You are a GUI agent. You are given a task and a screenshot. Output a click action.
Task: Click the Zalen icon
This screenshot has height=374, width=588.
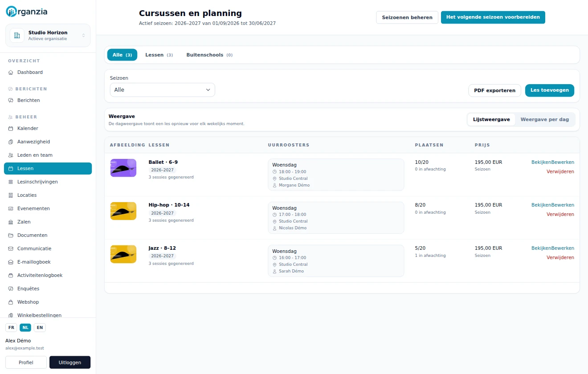coord(11,222)
